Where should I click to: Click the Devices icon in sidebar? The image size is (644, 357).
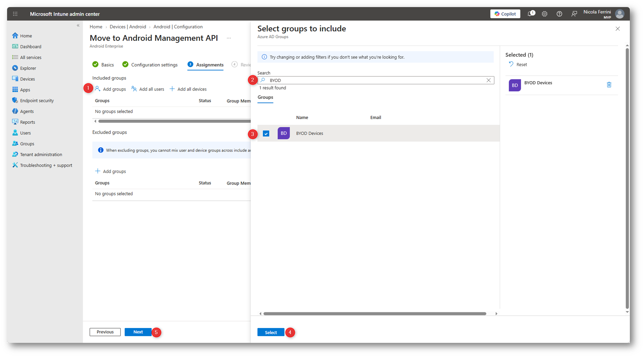(x=15, y=79)
